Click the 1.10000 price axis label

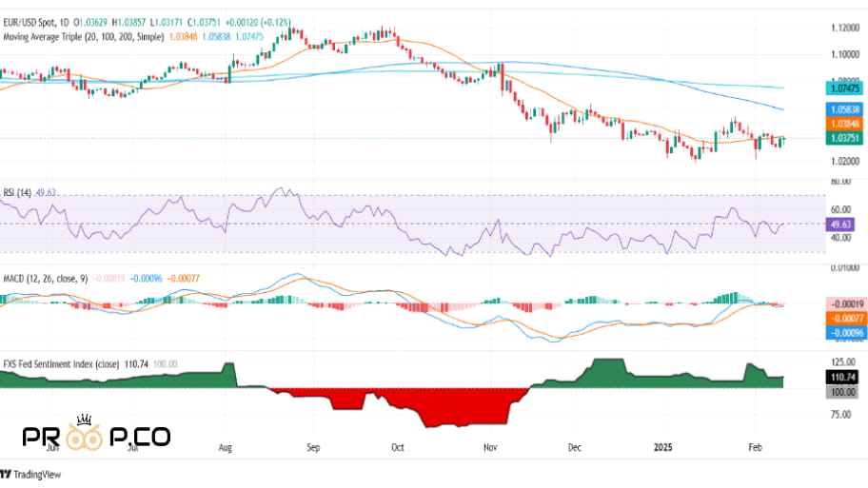[x=845, y=55]
